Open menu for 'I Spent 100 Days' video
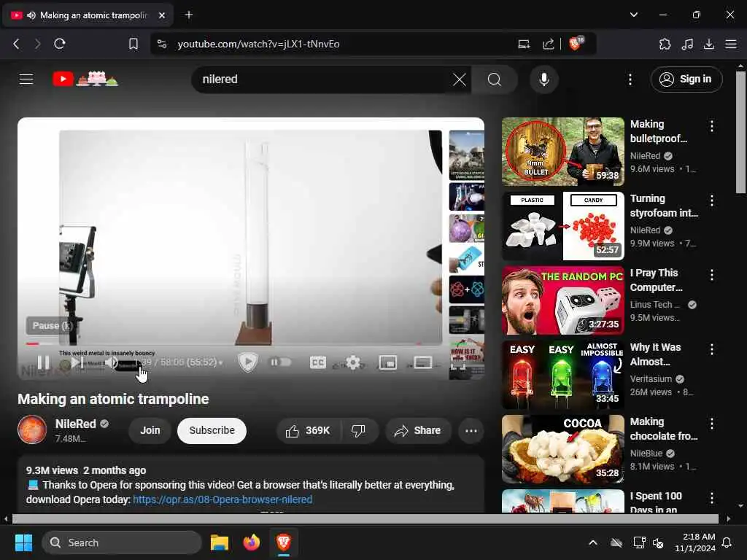 [x=712, y=498]
